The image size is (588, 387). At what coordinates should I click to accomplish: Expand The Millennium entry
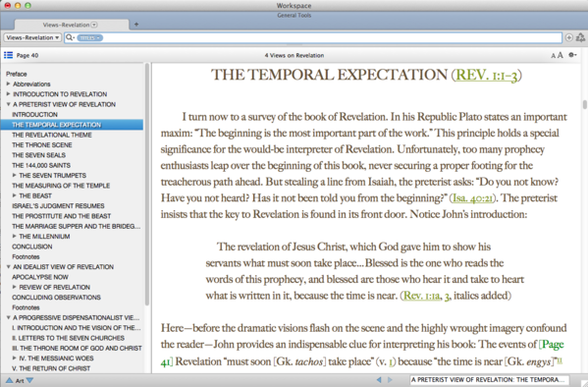(15, 236)
